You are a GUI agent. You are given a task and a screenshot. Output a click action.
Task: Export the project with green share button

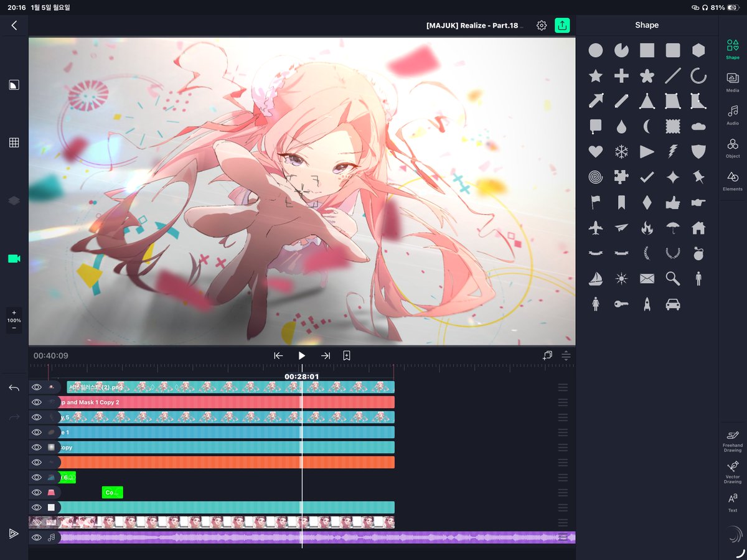click(x=562, y=26)
